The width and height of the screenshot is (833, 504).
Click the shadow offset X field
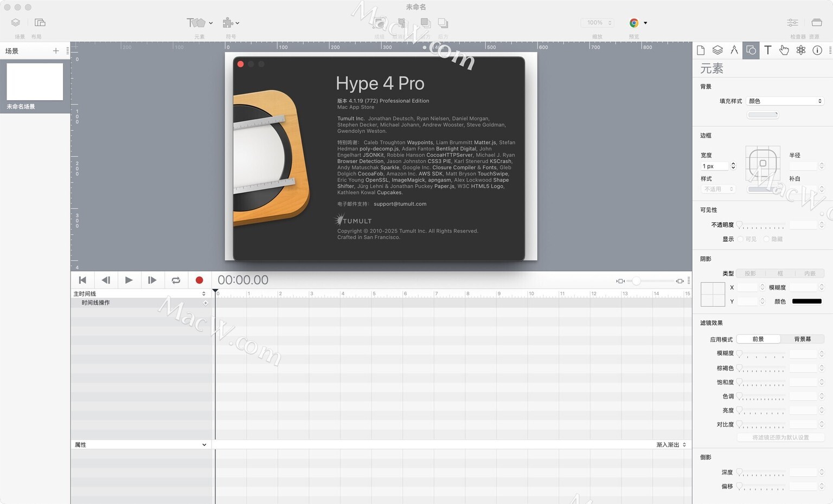747,287
